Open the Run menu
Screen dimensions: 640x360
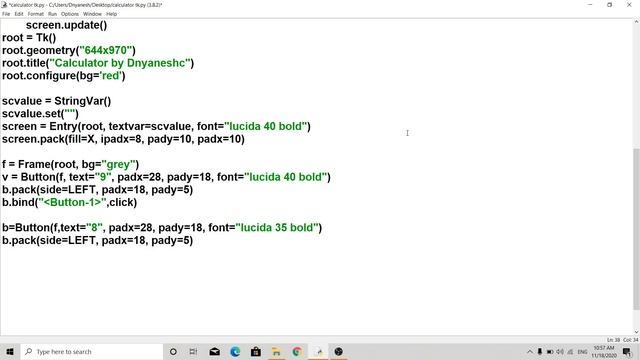tap(52, 14)
